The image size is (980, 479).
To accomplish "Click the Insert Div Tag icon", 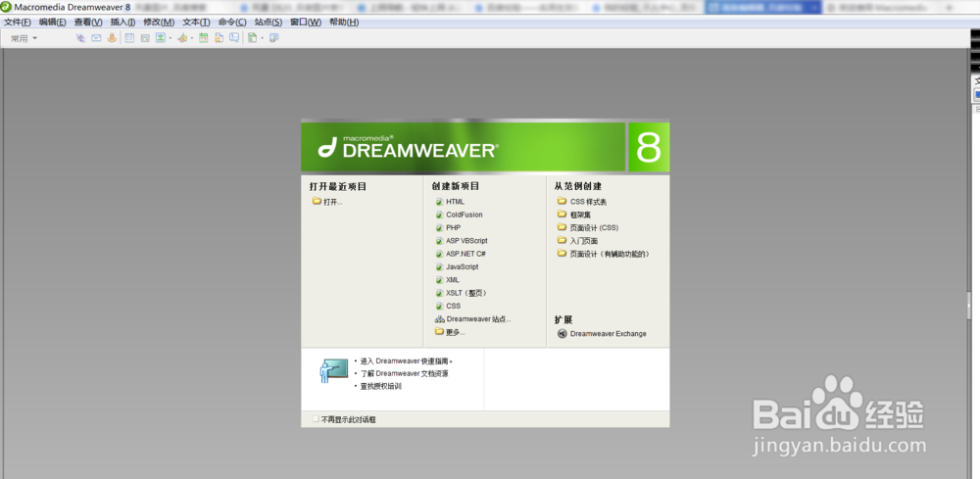I will click(x=145, y=38).
